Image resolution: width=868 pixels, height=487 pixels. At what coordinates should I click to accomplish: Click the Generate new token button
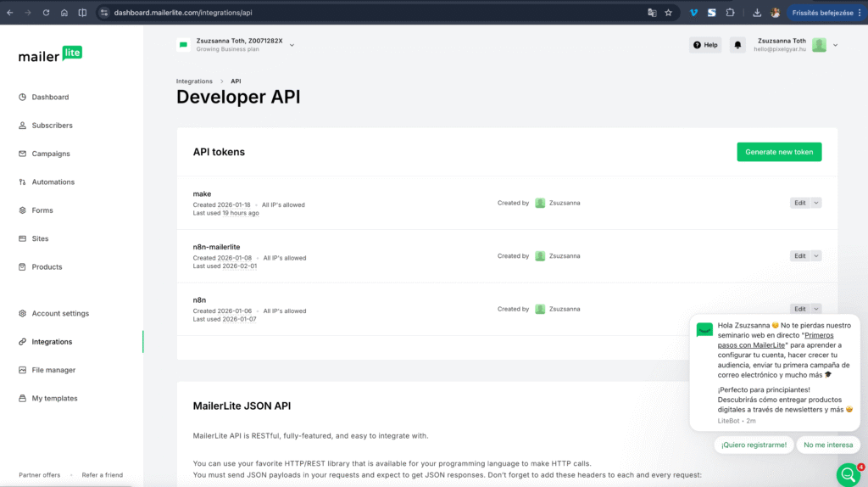[778, 152]
